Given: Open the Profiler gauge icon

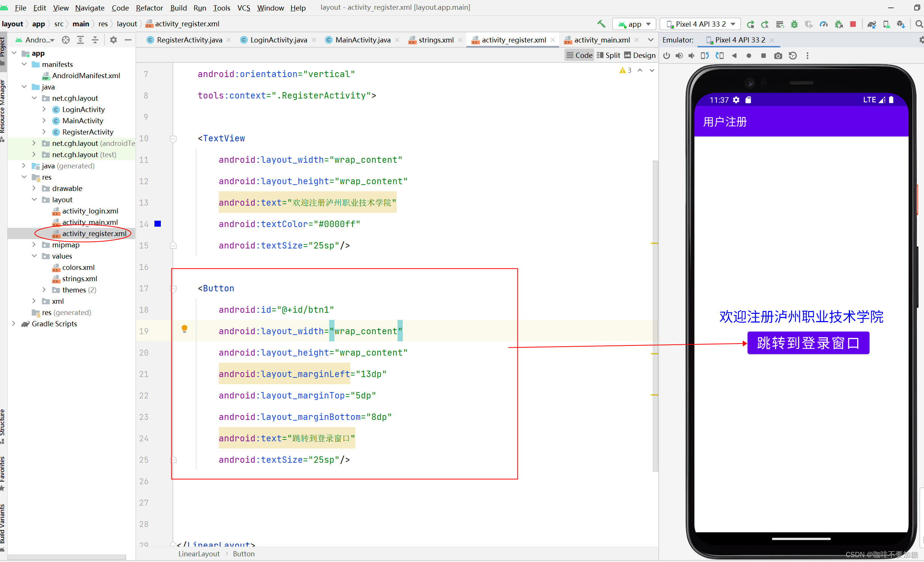Looking at the screenshot, I should coord(824,24).
